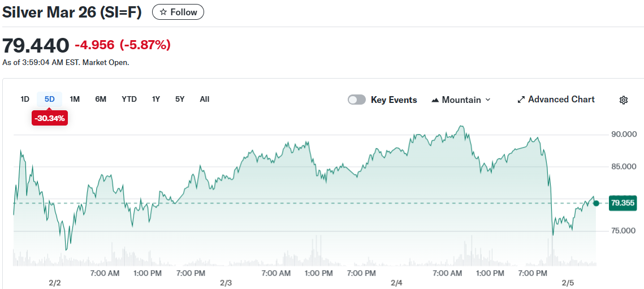Click the Advanced Chart expand arrows icon
The image size is (644, 289).
(521, 100)
